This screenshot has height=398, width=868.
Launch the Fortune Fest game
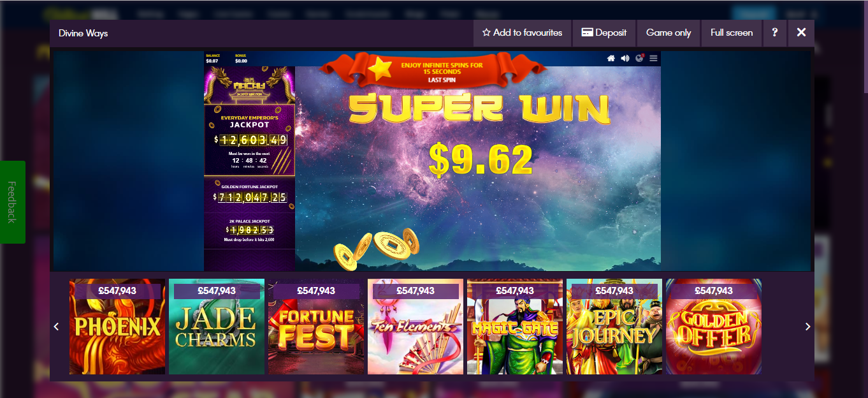click(316, 327)
